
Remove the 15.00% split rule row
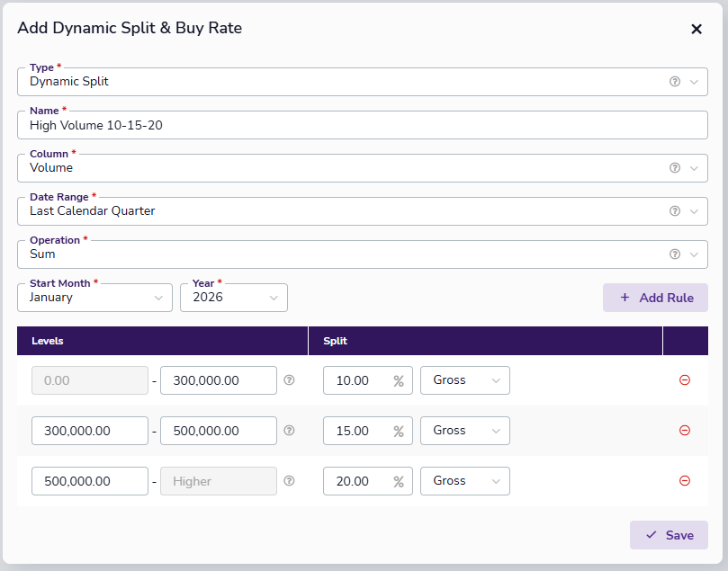tap(685, 431)
